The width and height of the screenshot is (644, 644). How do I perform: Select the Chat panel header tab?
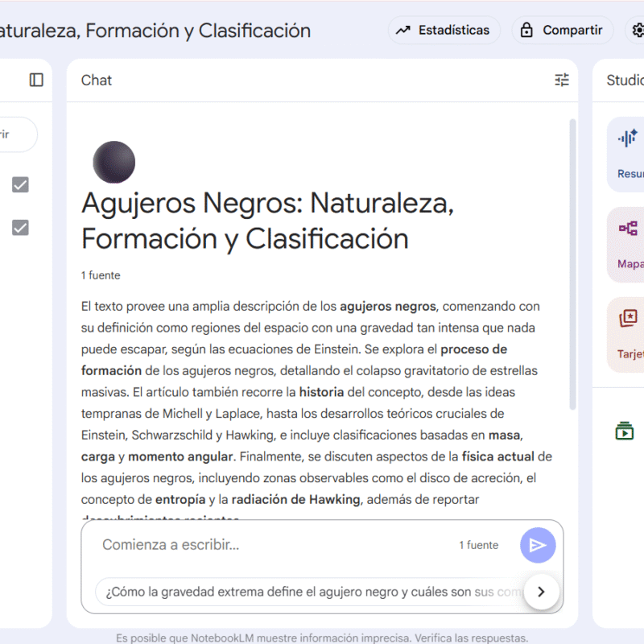click(x=97, y=80)
